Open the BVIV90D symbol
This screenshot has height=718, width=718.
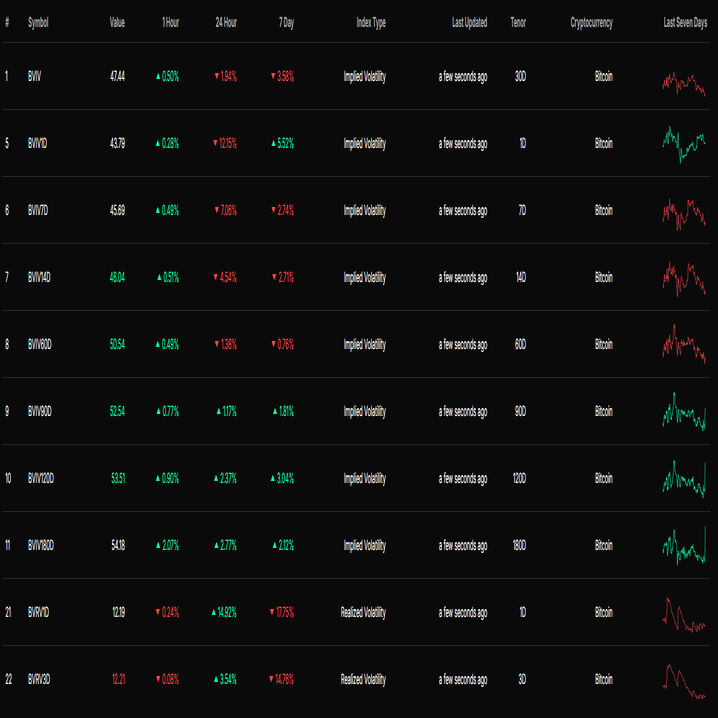point(40,411)
